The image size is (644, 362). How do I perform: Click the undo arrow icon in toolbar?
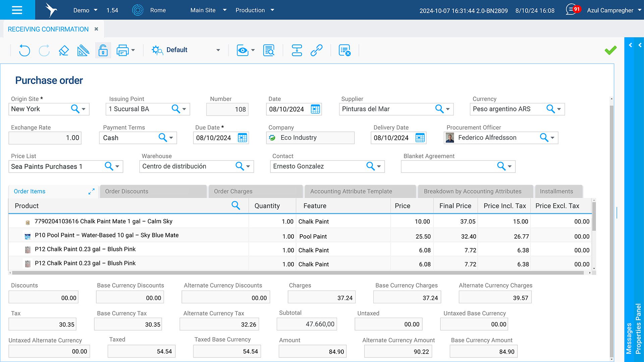tap(24, 50)
